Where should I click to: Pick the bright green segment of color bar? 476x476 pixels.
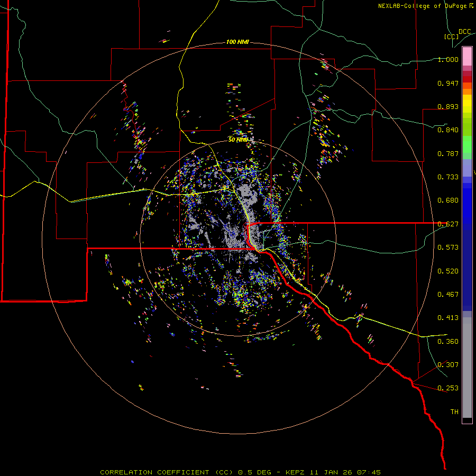tap(467, 144)
